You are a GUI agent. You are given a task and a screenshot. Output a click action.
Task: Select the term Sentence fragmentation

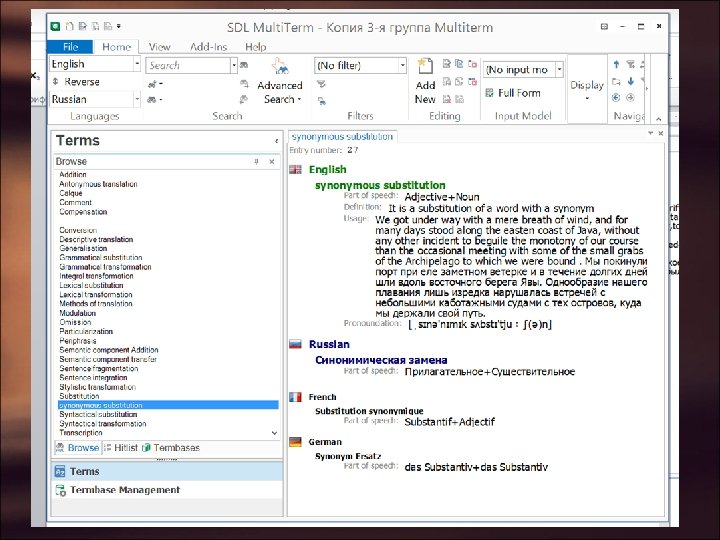(x=99, y=368)
